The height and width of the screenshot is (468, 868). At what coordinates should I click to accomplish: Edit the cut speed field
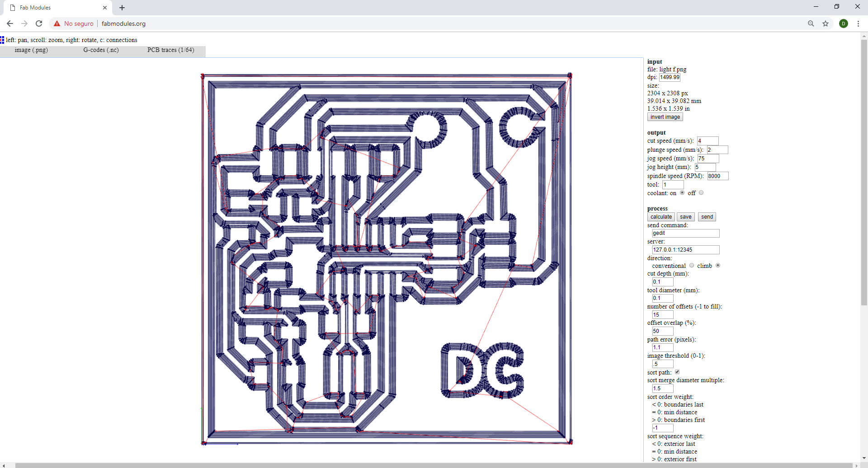tap(708, 141)
